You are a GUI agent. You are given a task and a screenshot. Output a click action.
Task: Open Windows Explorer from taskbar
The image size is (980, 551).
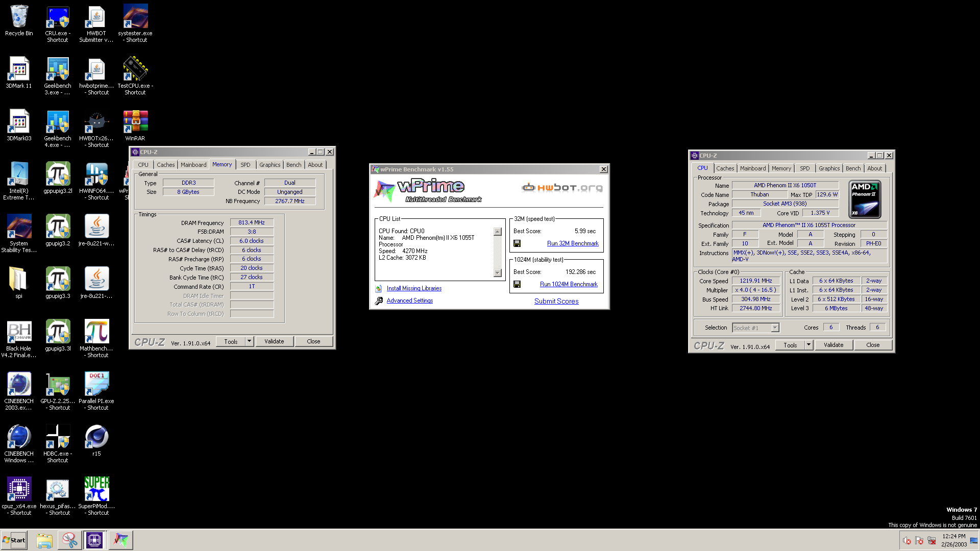tap(44, 540)
